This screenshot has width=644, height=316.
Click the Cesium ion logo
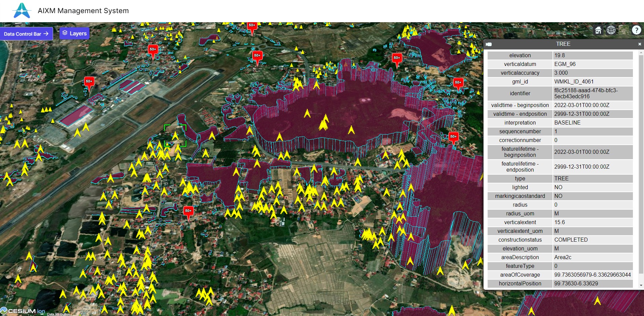click(x=23, y=311)
